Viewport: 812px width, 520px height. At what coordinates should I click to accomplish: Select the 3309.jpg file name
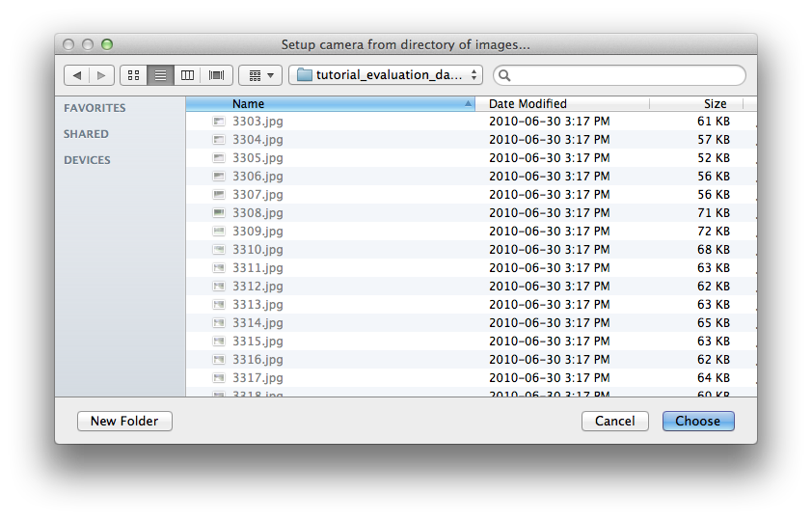coord(257,232)
